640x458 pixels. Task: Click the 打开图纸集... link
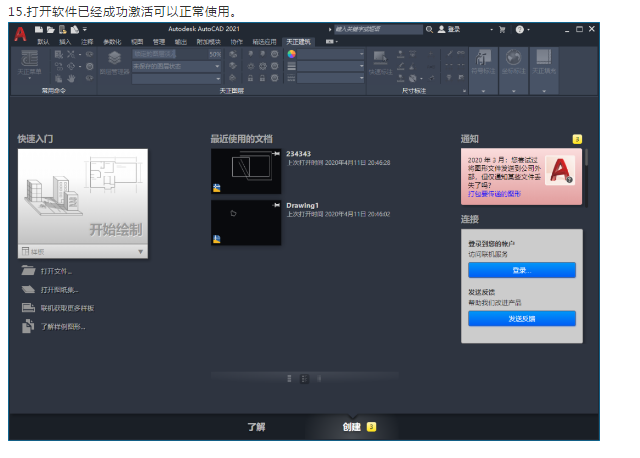click(60, 290)
